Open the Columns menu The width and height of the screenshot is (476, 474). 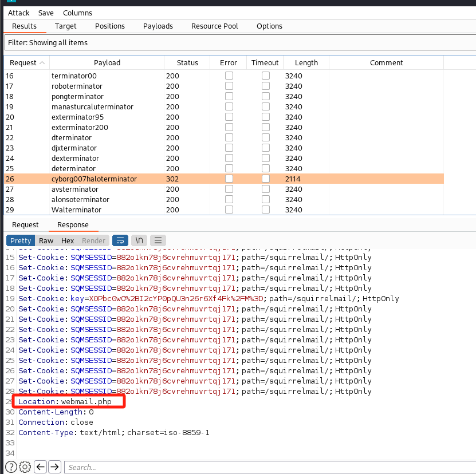[x=77, y=13]
